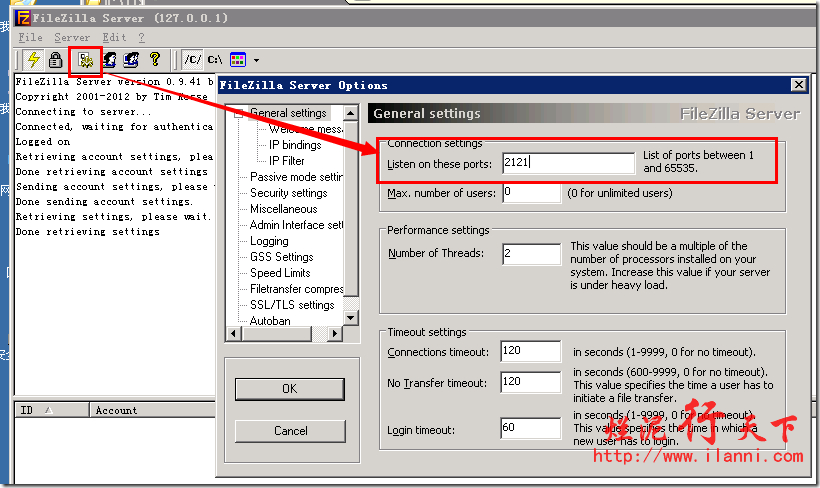This screenshot has width=820, height=488.
Task: Sort connections by ID column header
Action: tap(51, 410)
